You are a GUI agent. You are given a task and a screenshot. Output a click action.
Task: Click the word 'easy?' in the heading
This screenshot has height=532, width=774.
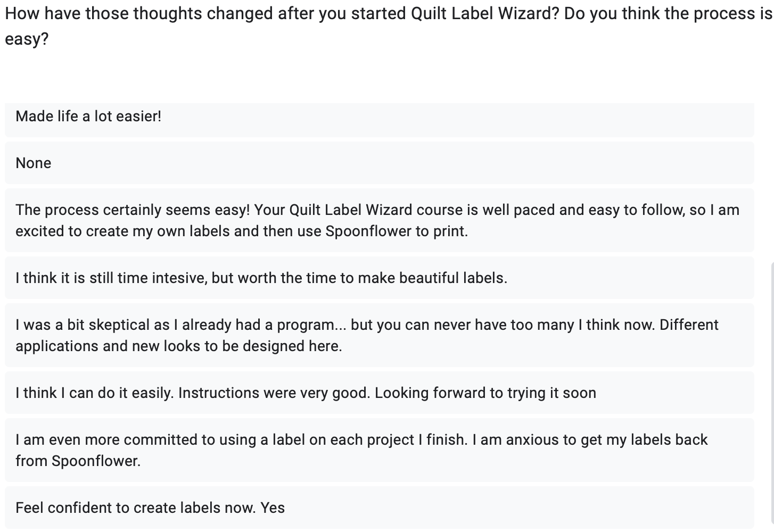(x=27, y=38)
